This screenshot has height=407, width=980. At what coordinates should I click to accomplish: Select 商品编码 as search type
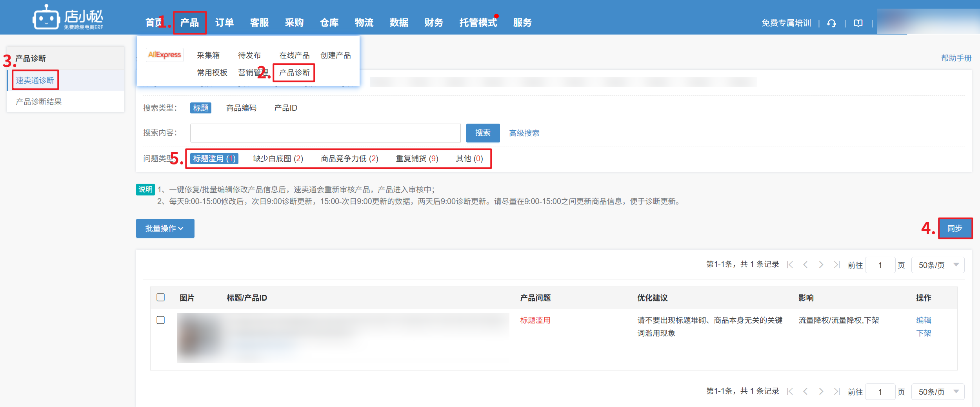pyautogui.click(x=241, y=108)
